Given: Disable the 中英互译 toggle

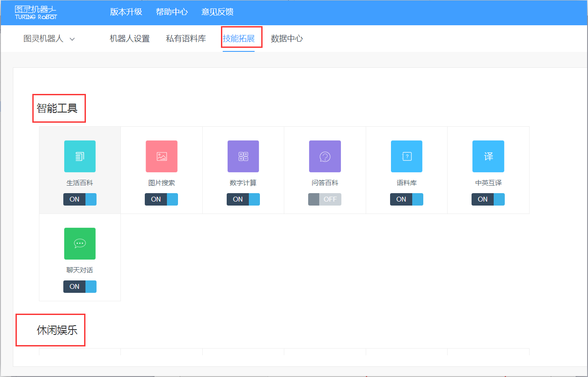Looking at the screenshot, I should pos(488,199).
